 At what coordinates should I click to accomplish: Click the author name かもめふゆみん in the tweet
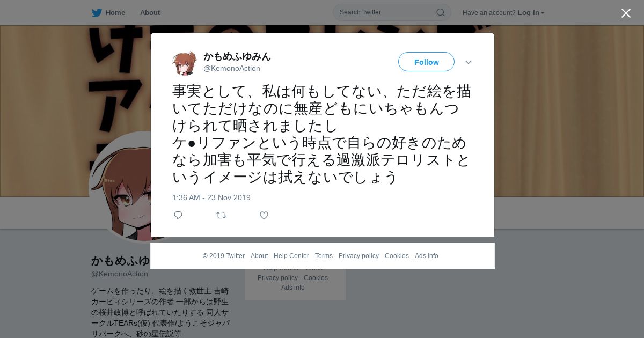tap(237, 56)
